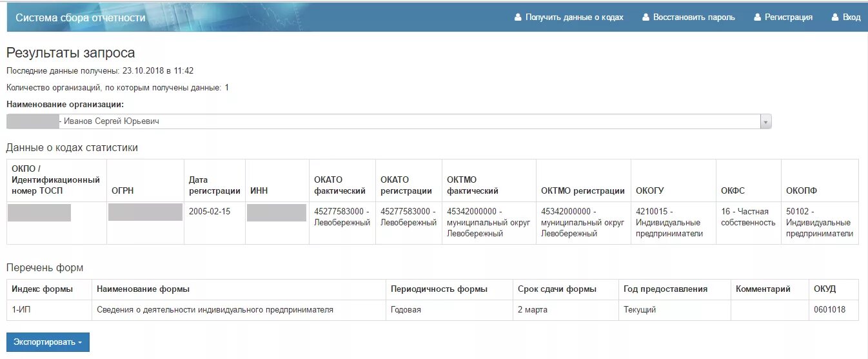This screenshot has width=868, height=359.
Task: Click the Срок сдачи формы column header
Action: click(x=566, y=289)
